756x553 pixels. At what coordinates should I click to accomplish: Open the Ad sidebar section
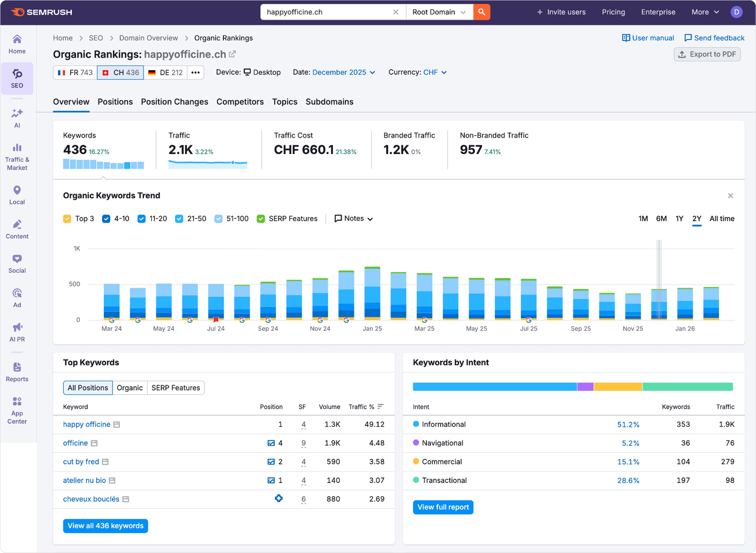click(17, 298)
